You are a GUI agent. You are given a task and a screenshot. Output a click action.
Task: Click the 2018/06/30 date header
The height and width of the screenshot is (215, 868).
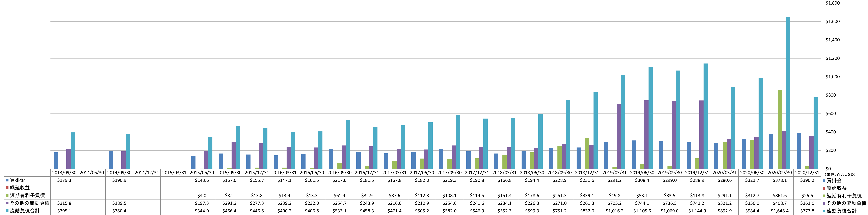(532, 173)
